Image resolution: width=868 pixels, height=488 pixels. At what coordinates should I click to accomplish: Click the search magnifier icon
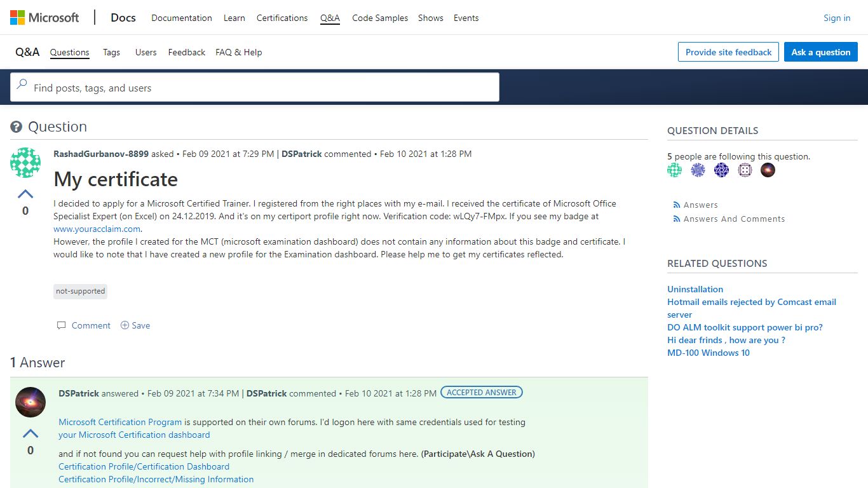click(x=22, y=84)
